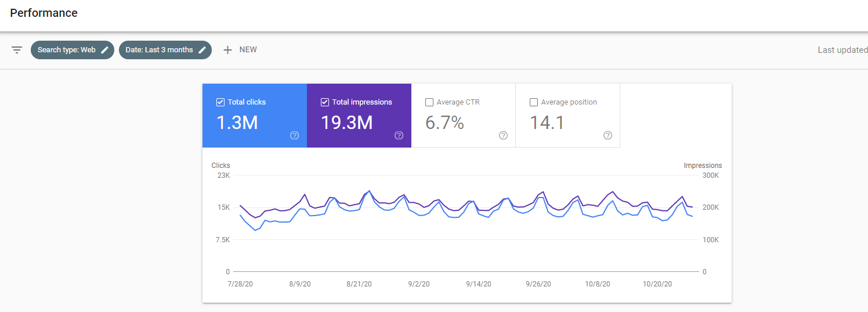Click the Performance page title
868x312 pixels.
44,13
